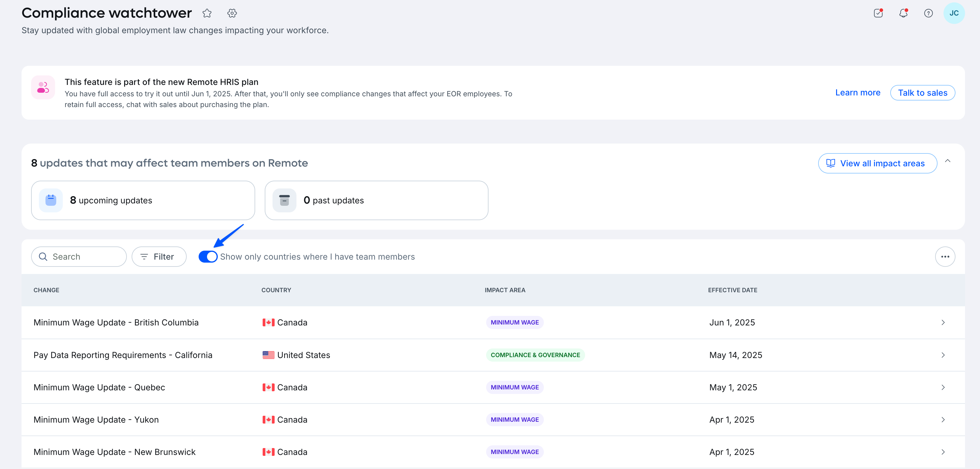Click the Minimum Wage tag in Yukon row

(515, 420)
